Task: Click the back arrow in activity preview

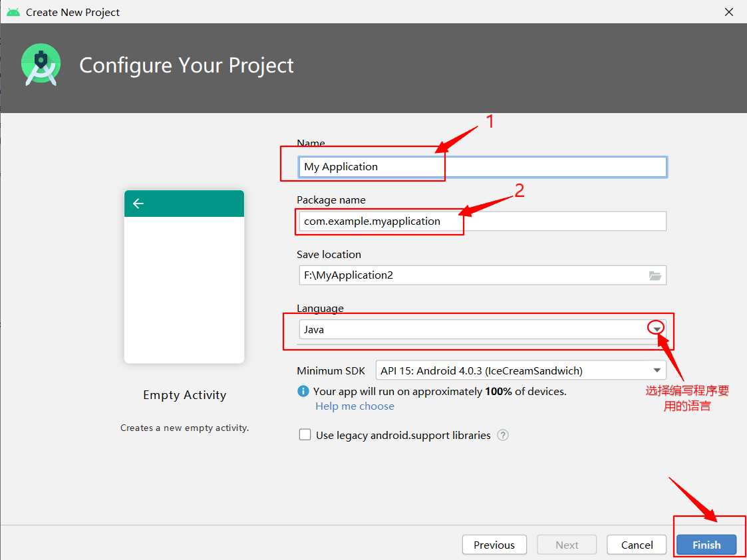Action: click(x=138, y=204)
